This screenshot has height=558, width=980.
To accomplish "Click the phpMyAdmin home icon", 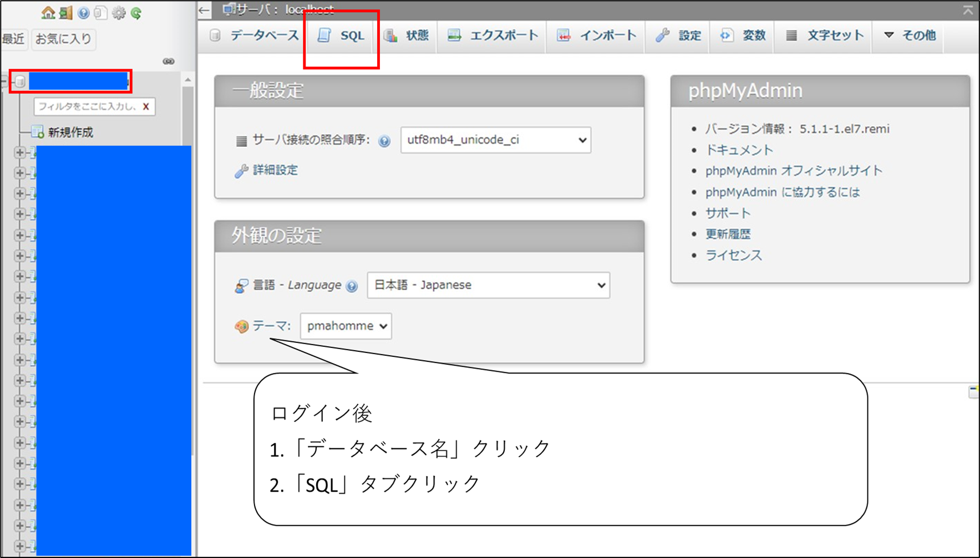I will point(48,12).
